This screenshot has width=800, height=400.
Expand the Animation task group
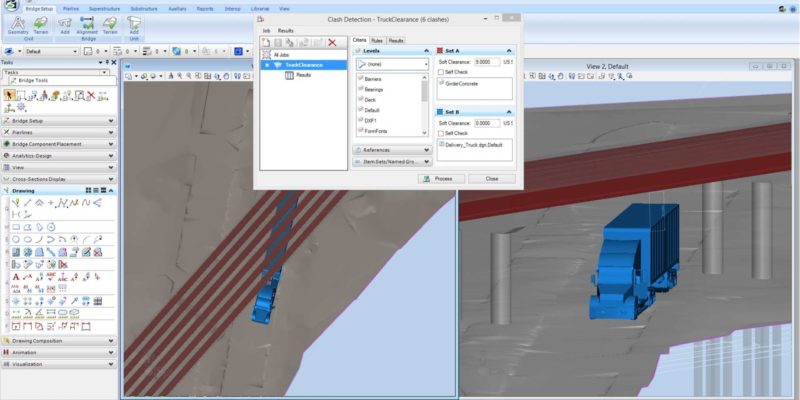pyautogui.click(x=59, y=353)
